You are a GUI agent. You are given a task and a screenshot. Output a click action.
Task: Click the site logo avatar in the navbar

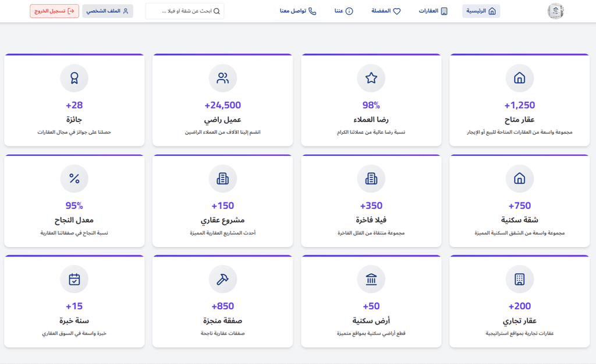point(555,11)
